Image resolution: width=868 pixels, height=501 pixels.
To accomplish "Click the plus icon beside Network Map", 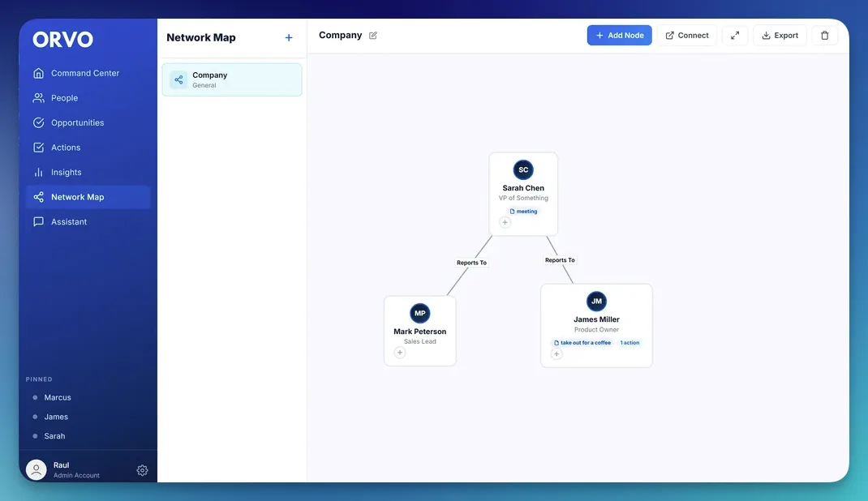I will 289,37.
